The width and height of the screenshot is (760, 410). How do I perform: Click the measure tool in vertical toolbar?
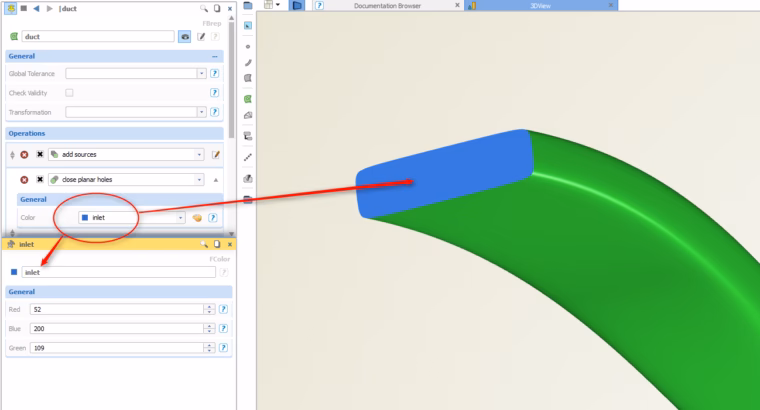coord(248,158)
